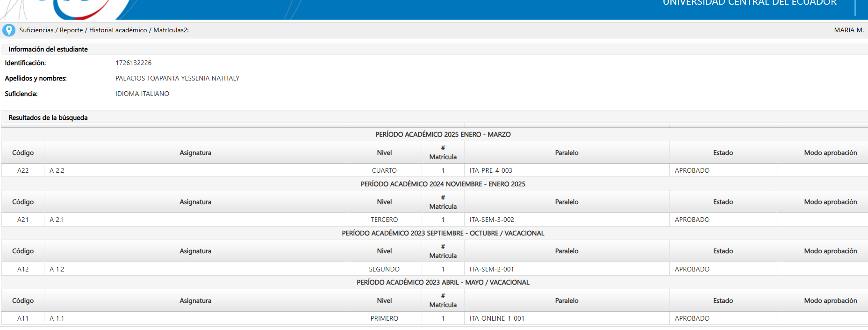
Task: Click Nivel header in the 2024 NOVIEMBRE table
Action: pos(384,202)
